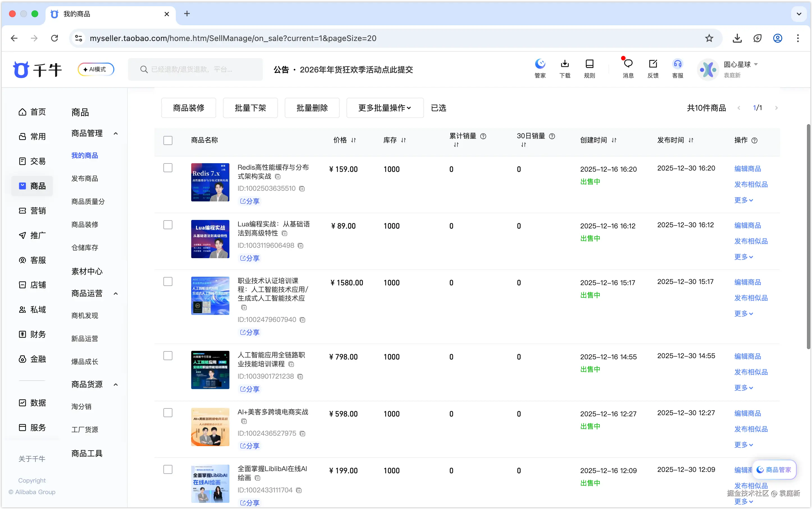
Task: Go to 发布商品 in sidebar menu
Action: point(85,178)
